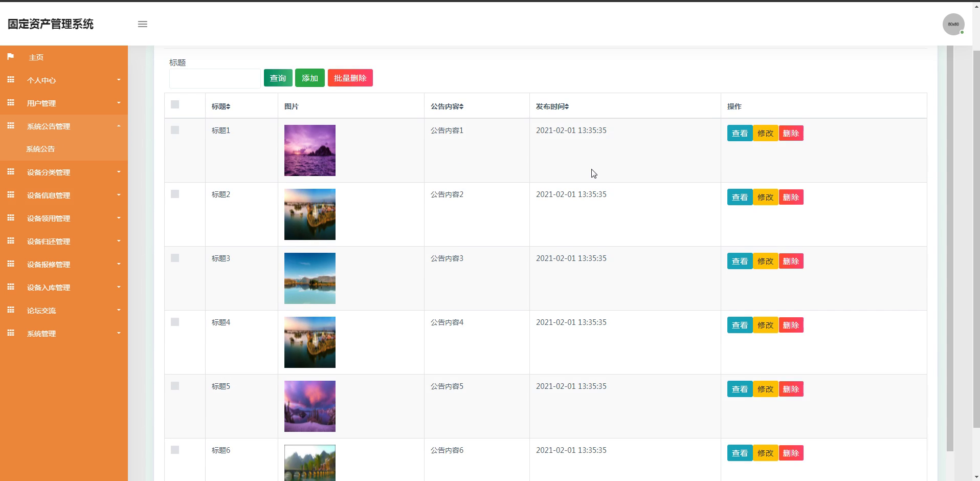Expand the 设备入库管理 menu arrow
The width and height of the screenshot is (980, 481).
pyautogui.click(x=119, y=287)
